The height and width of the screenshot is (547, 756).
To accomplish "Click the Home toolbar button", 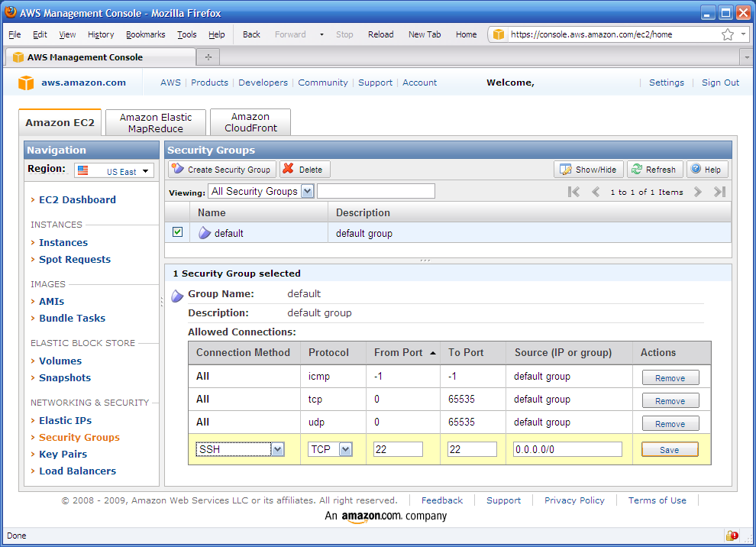I will pos(467,34).
